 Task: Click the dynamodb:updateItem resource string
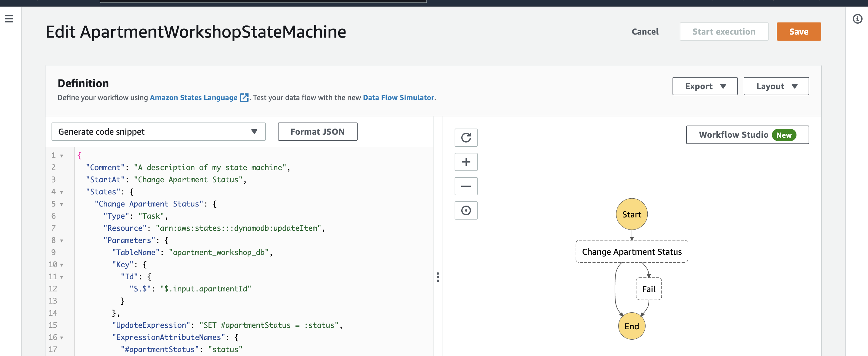(x=239, y=228)
